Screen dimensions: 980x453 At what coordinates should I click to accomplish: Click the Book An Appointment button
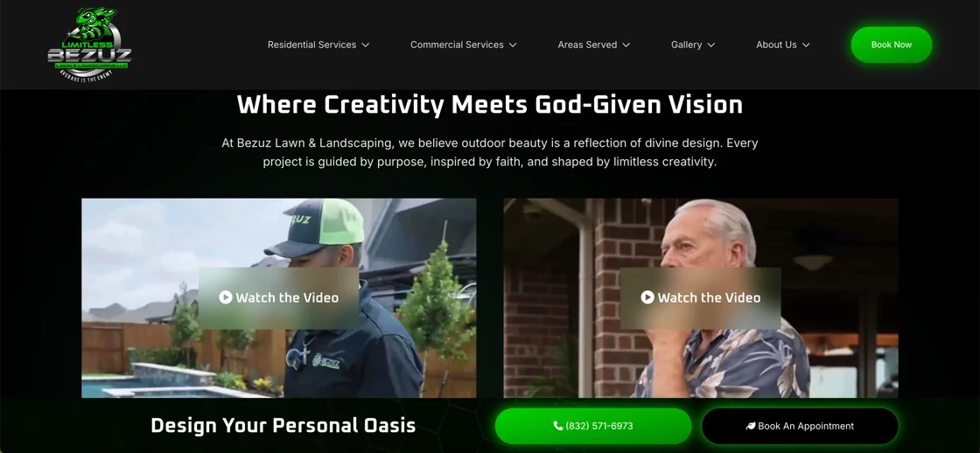pyautogui.click(x=800, y=426)
